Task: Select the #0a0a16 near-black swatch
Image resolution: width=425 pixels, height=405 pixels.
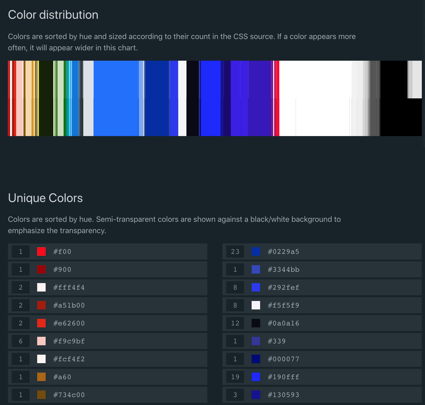Action: [x=256, y=323]
